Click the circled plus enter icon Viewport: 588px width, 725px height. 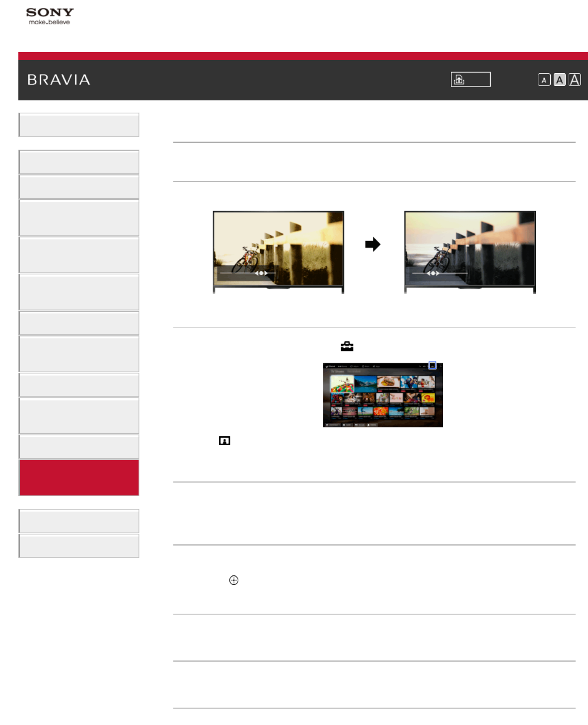point(234,580)
